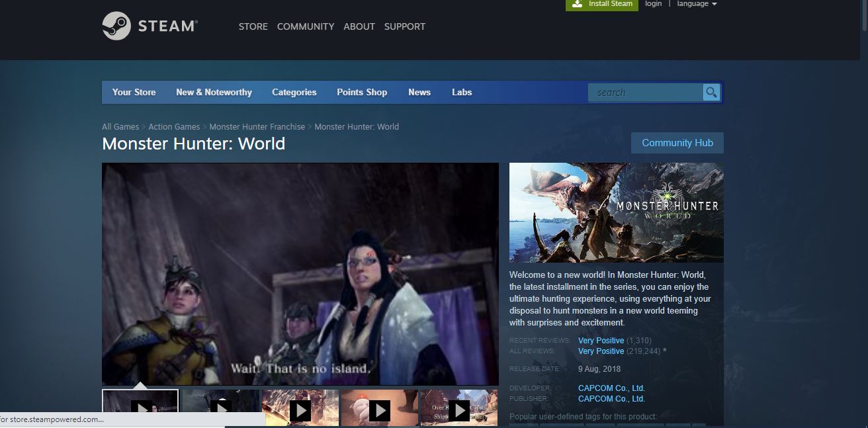Click the Install Steam button
This screenshot has width=868, height=428.
click(602, 4)
